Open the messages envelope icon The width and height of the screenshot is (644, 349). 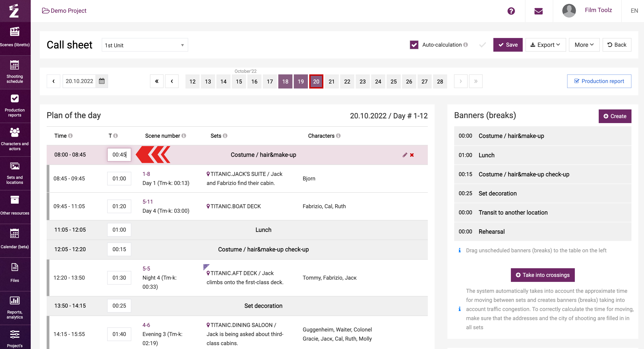[538, 11]
